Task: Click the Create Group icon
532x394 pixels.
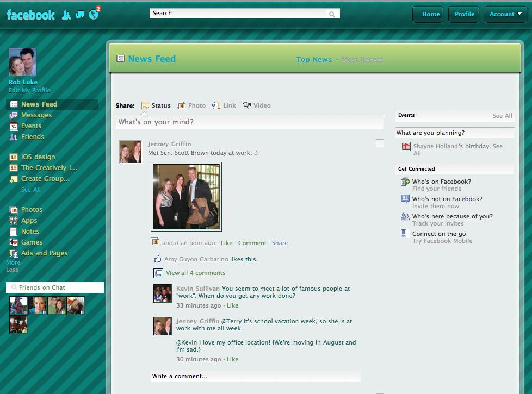Action: coord(14,179)
